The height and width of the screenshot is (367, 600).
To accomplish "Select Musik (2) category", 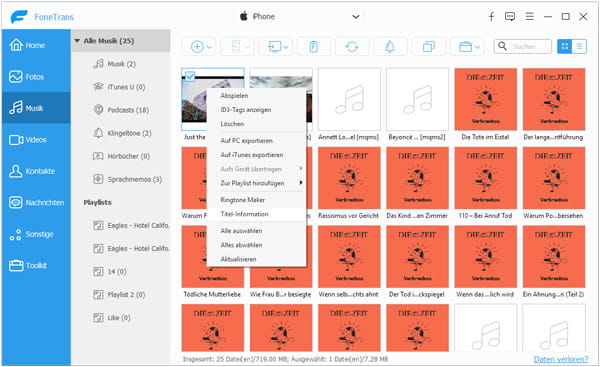I will 121,64.
